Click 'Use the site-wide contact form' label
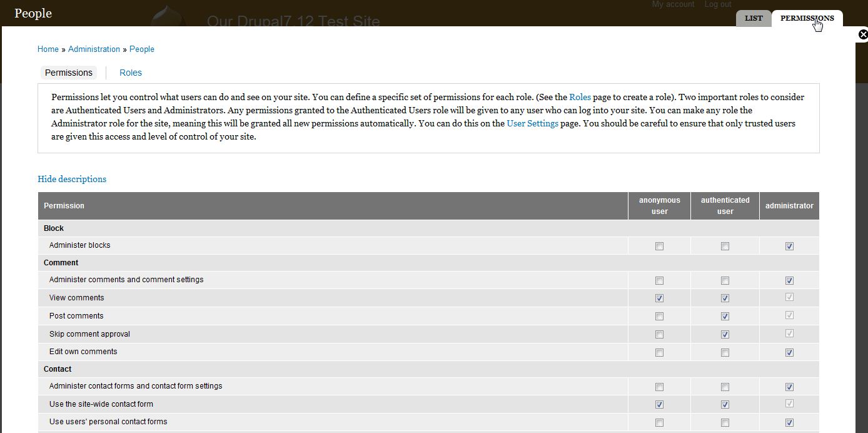The width and height of the screenshot is (868, 433). click(101, 404)
